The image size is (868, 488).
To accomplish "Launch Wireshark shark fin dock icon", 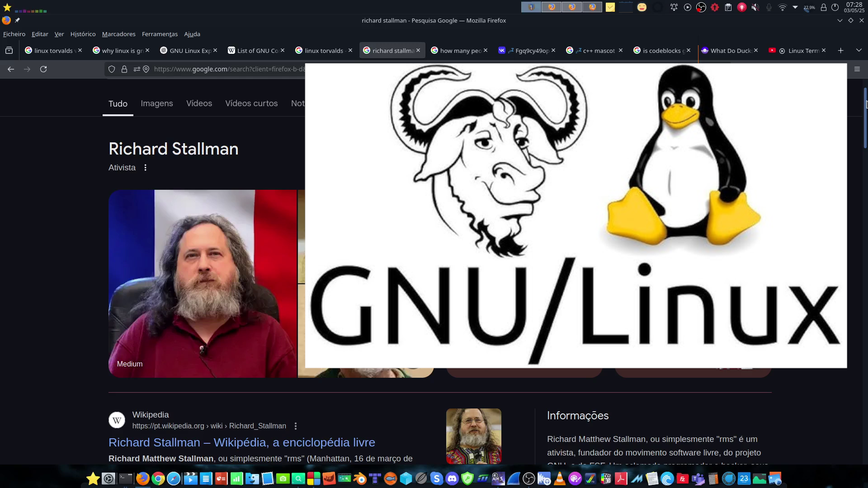I will (x=514, y=479).
